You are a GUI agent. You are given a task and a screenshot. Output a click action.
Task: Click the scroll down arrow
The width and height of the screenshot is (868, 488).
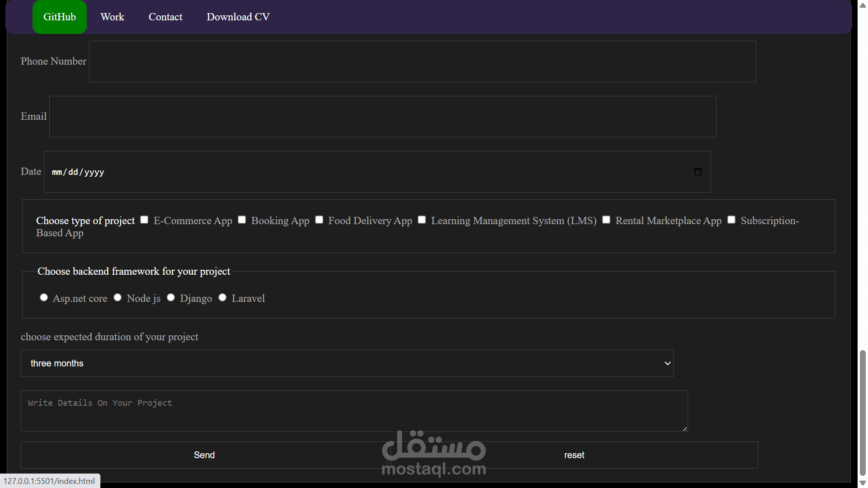coord(863,483)
